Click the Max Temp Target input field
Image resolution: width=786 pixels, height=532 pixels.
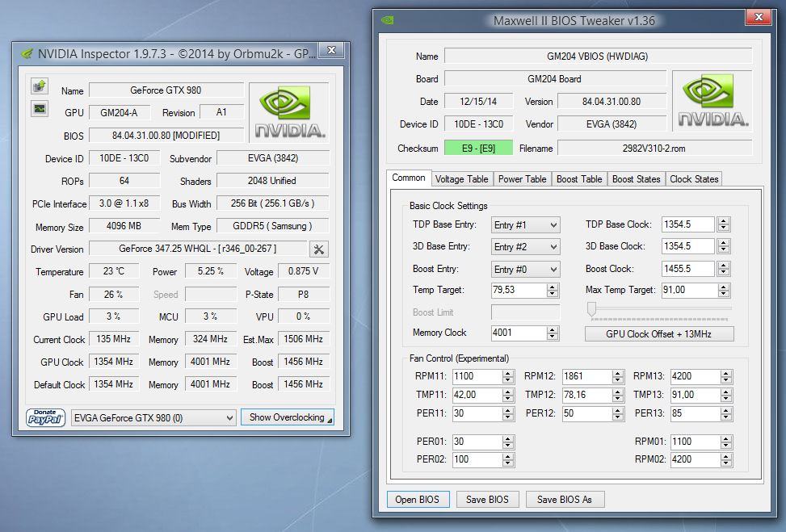(689, 290)
